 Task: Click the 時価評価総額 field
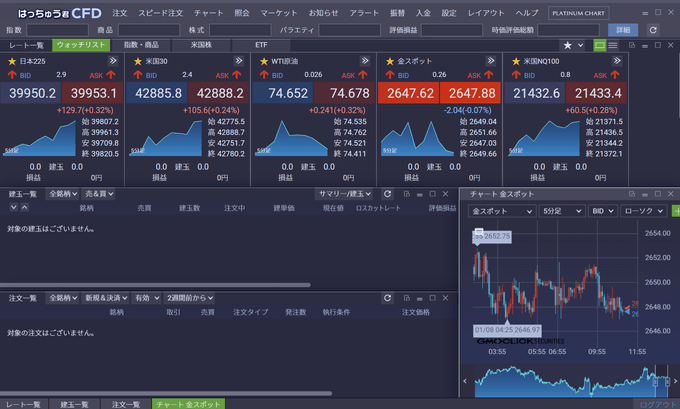point(569,30)
